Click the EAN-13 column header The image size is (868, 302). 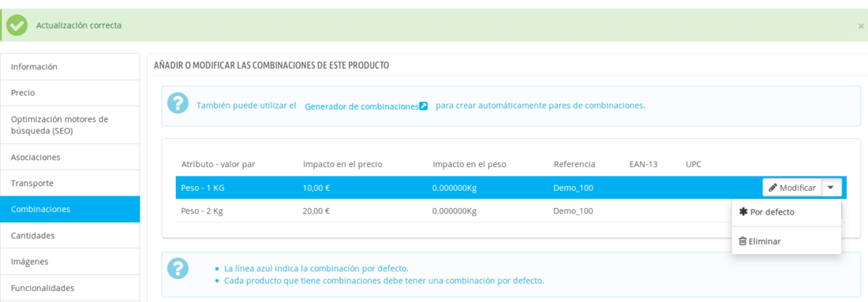coord(643,164)
